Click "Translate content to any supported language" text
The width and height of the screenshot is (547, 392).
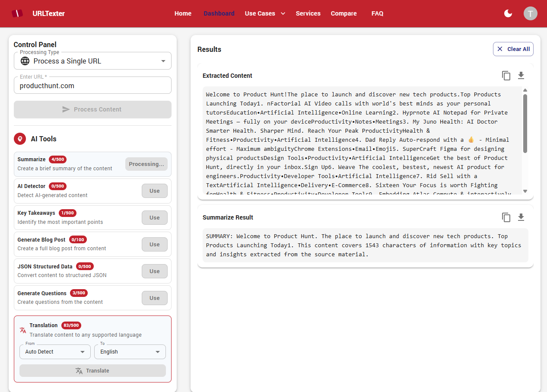[86, 335]
